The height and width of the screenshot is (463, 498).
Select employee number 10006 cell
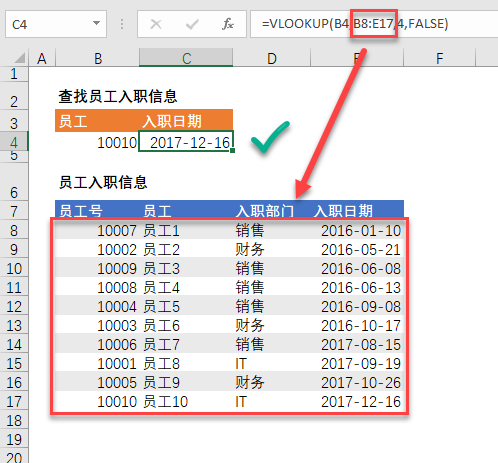pyautogui.click(x=97, y=344)
